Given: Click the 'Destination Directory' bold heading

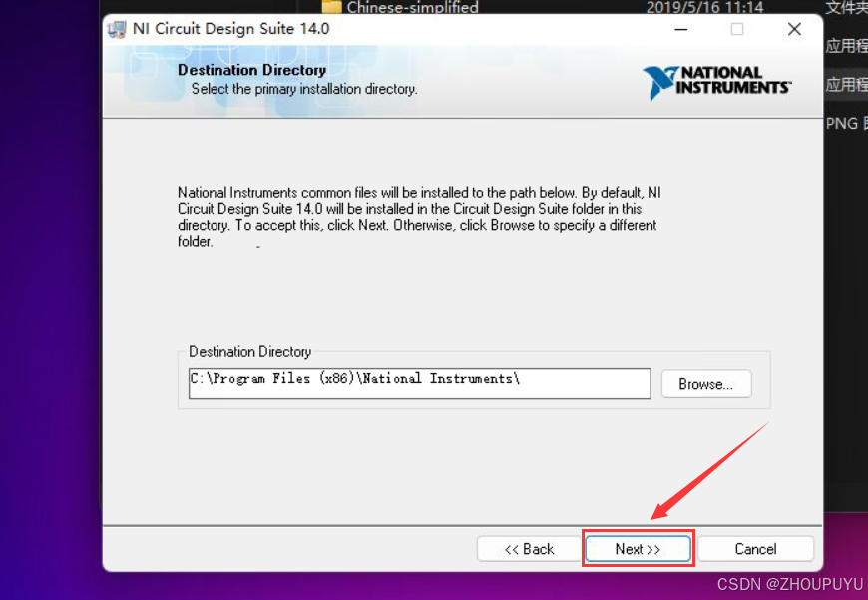Looking at the screenshot, I should (251, 70).
